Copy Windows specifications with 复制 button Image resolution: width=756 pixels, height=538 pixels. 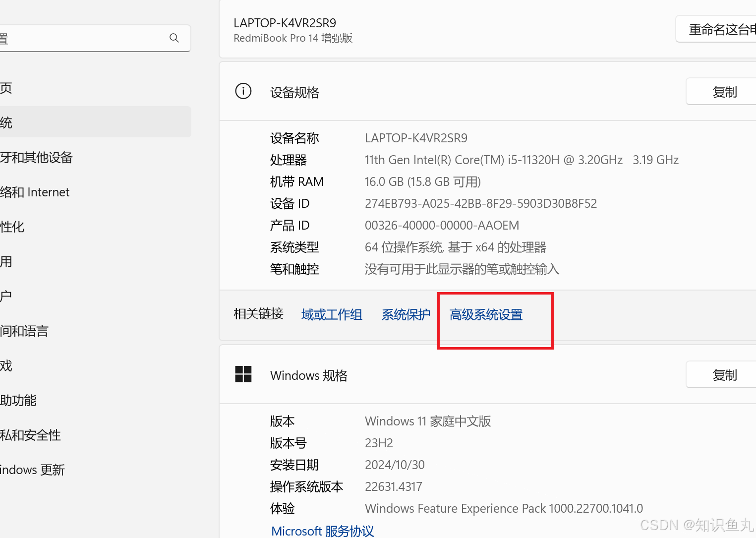click(x=721, y=375)
